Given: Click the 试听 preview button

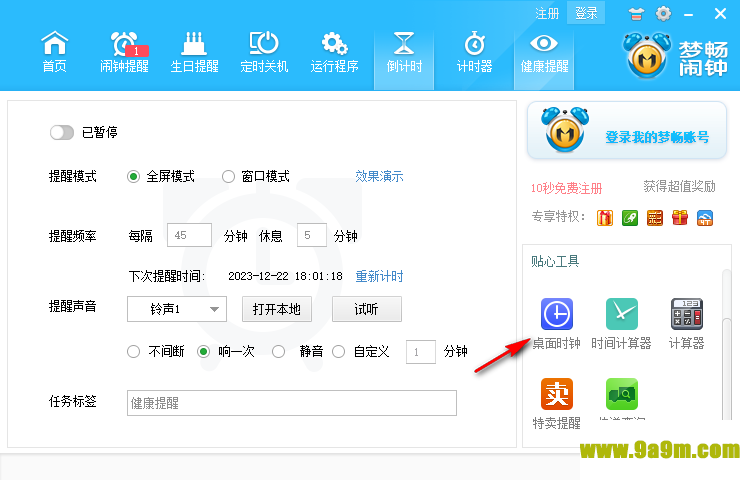Looking at the screenshot, I should 367,309.
